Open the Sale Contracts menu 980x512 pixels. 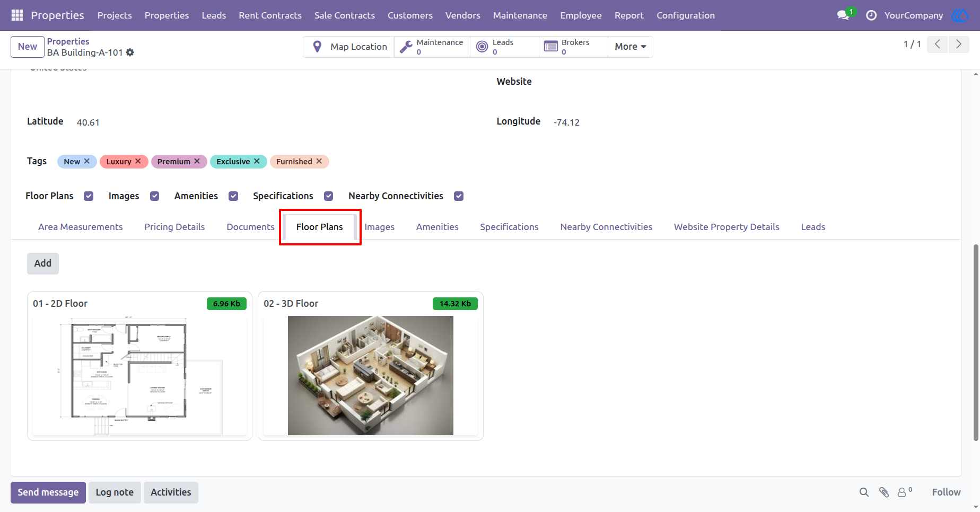344,15
